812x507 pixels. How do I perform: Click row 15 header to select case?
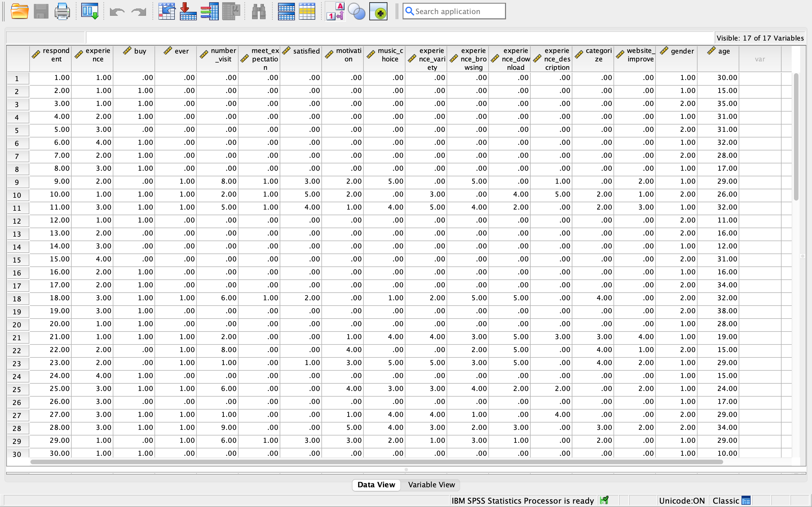(17, 260)
